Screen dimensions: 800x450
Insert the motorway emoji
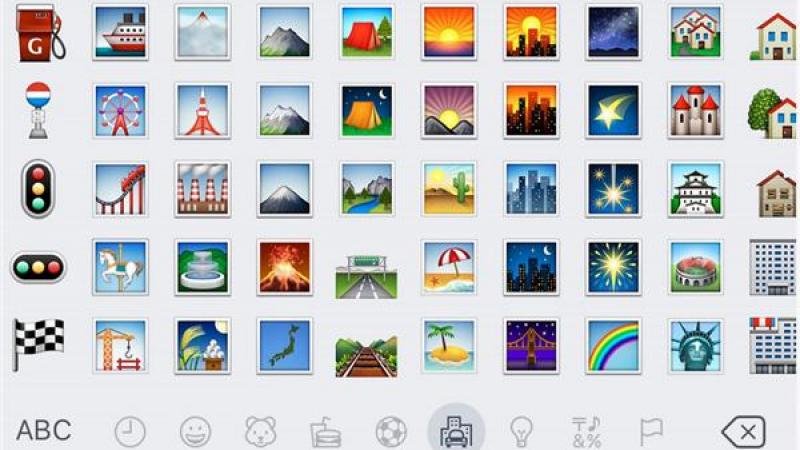point(366,277)
